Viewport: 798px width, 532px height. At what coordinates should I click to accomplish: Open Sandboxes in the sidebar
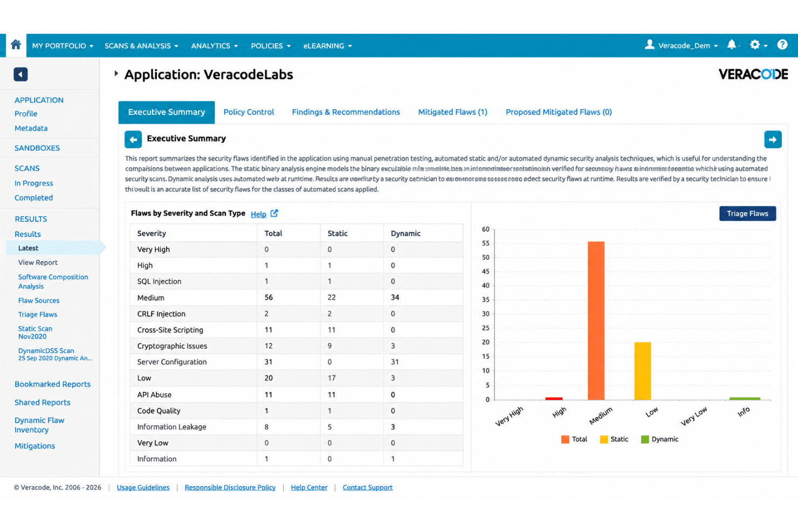click(x=37, y=148)
